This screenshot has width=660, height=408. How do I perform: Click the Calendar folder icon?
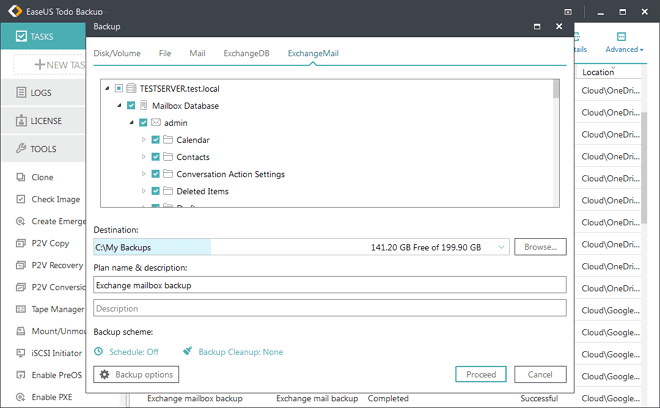coord(168,139)
